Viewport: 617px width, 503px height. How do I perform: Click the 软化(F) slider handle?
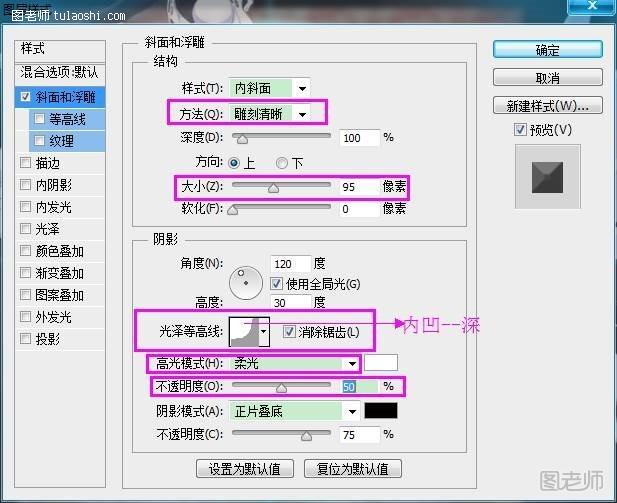point(233,210)
